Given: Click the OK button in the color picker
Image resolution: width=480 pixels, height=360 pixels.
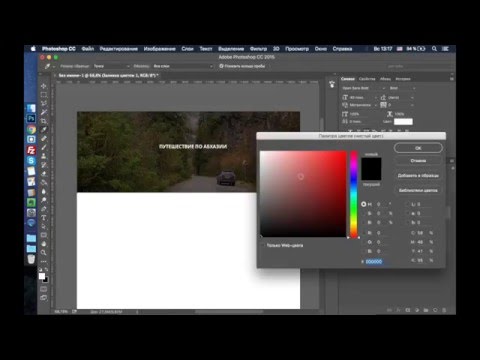Looking at the screenshot, I should pyautogui.click(x=418, y=148).
